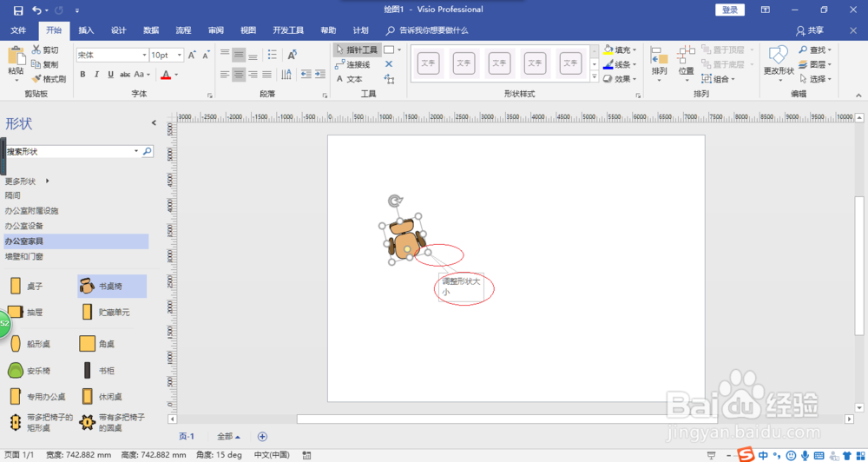Expand the shape styles gallery
Image resolution: width=868 pixels, height=462 pixels.
pos(595,77)
